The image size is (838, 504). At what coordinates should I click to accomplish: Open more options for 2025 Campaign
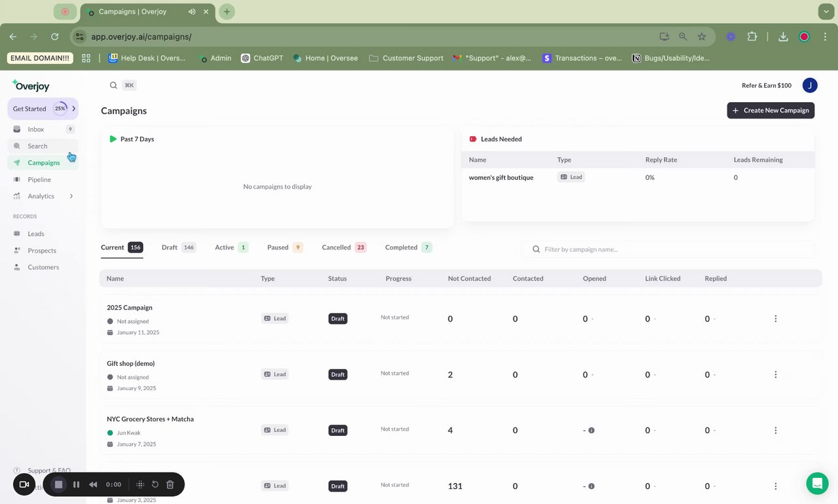pyautogui.click(x=776, y=319)
